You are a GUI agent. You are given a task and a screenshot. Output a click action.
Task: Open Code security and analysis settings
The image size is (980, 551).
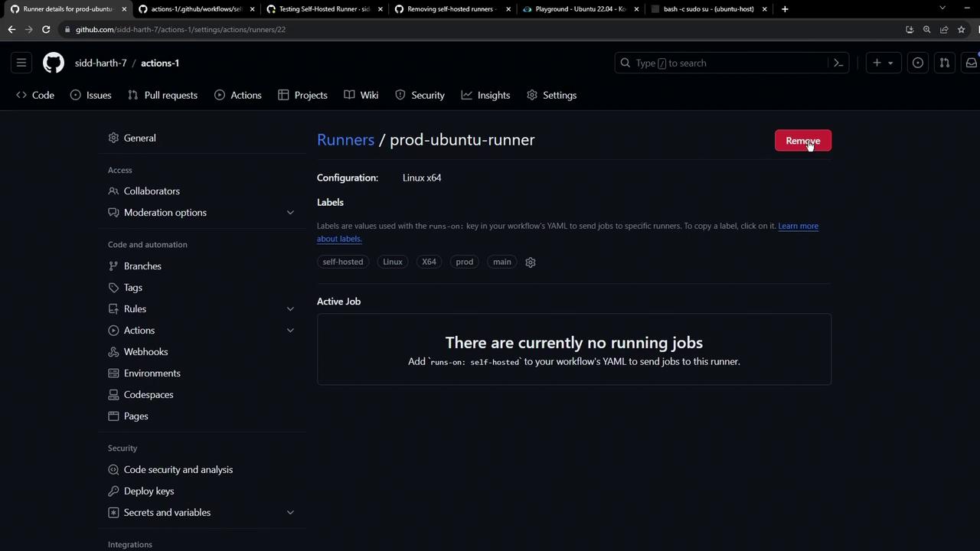(x=201, y=469)
